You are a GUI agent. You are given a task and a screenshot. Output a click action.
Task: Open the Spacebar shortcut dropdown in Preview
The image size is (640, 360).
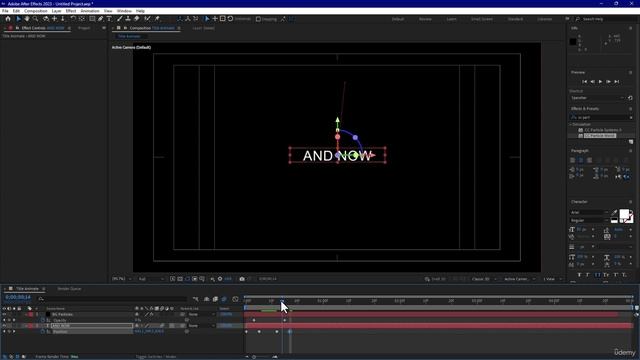click(x=598, y=98)
